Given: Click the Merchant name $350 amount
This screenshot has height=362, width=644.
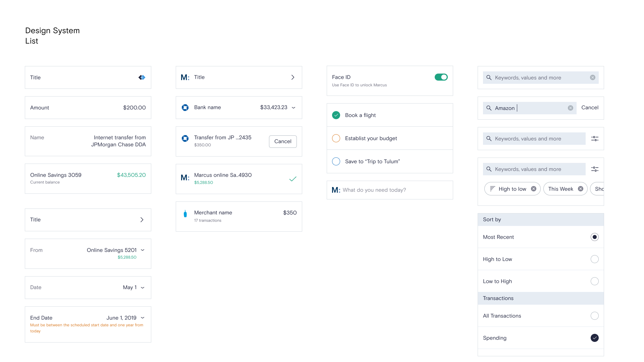Looking at the screenshot, I should tap(290, 213).
